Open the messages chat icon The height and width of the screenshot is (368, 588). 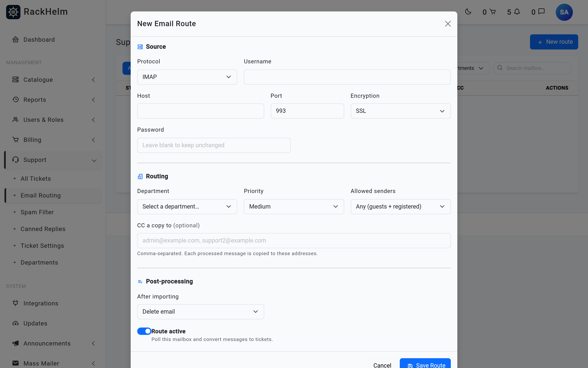541,12
